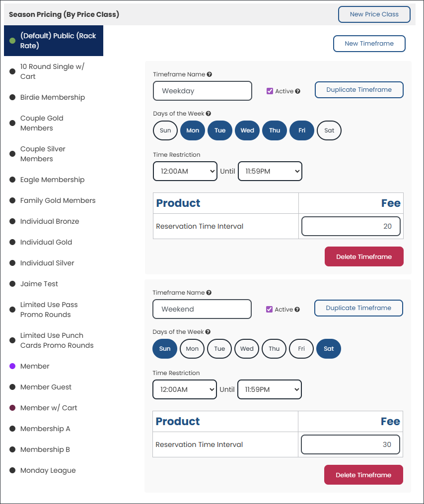
Task: Click the help icon next to Weekend Active
Action: click(x=297, y=310)
